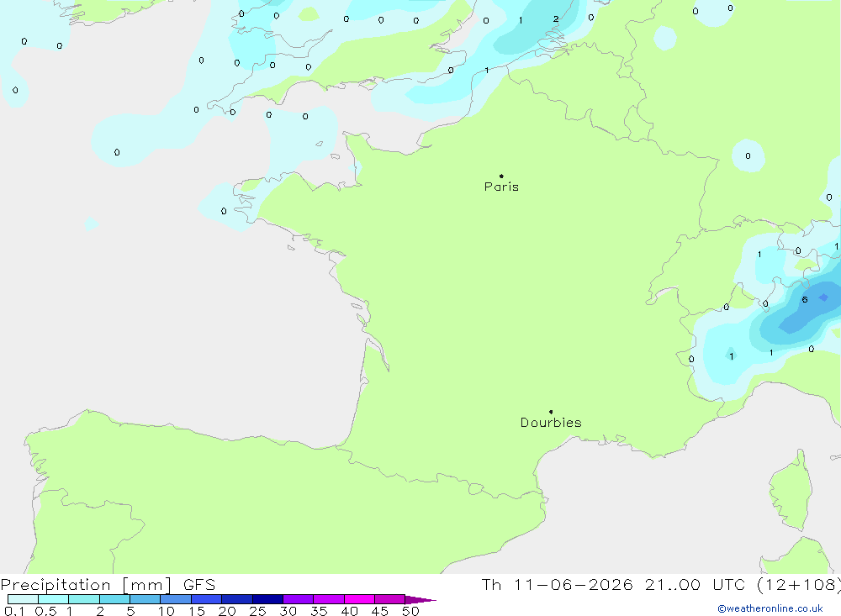
Task: Click the legend scale value '30'
Action: point(288,611)
